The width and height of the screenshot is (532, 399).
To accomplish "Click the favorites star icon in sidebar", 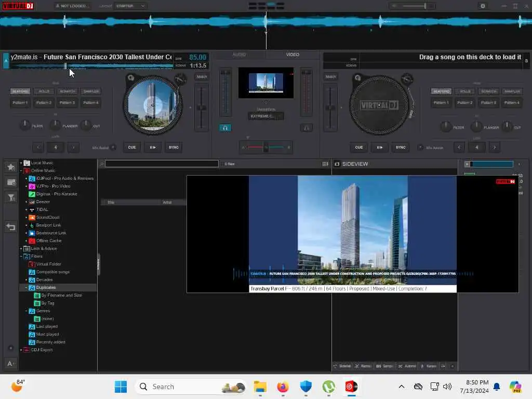I will [11, 167].
